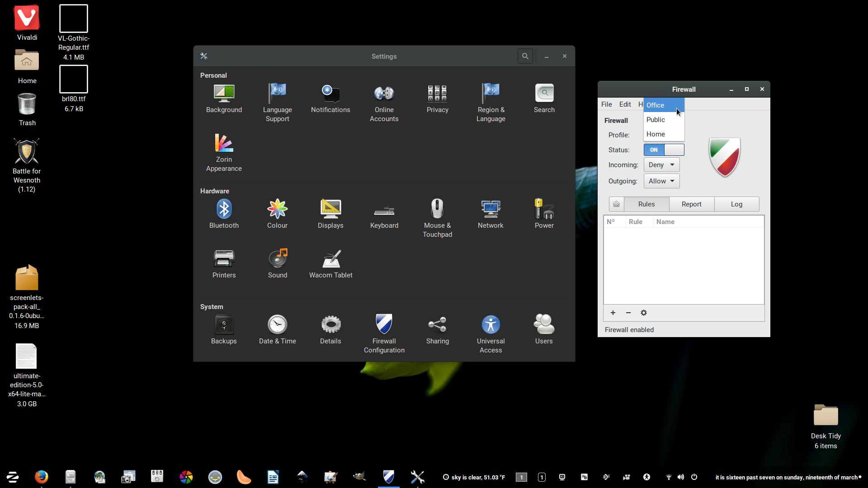Open Online Accounts settings
The width and height of the screenshot is (868, 488).
pos(384,94)
